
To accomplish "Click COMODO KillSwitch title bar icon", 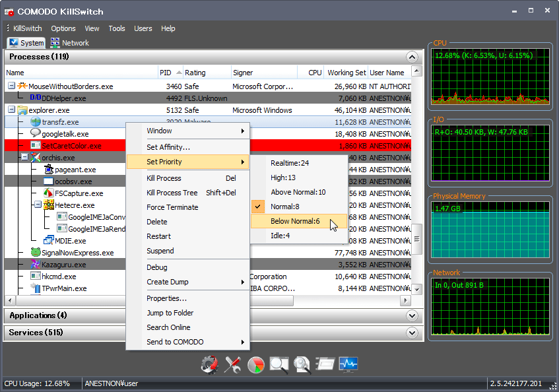I will [x=9, y=11].
